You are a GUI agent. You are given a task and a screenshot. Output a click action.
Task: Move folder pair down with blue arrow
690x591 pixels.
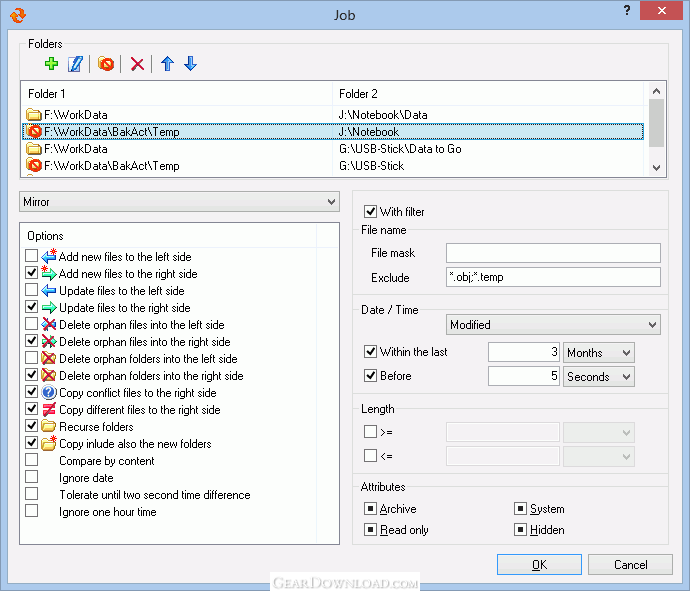point(190,64)
